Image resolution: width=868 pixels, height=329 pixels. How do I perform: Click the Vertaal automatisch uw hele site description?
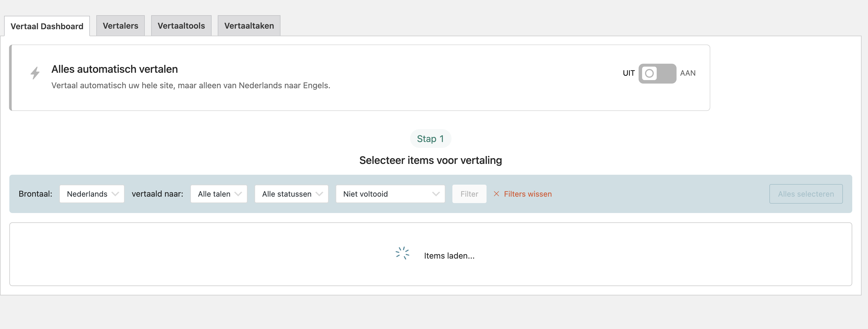tap(191, 85)
